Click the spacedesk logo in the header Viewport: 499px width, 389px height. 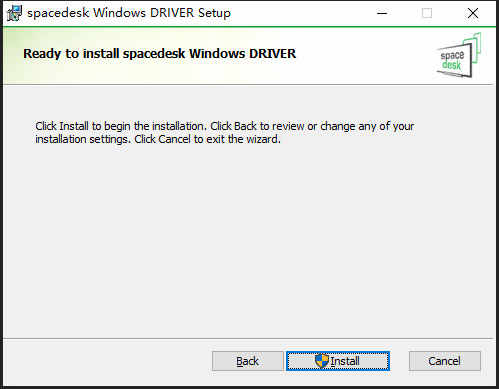click(459, 55)
